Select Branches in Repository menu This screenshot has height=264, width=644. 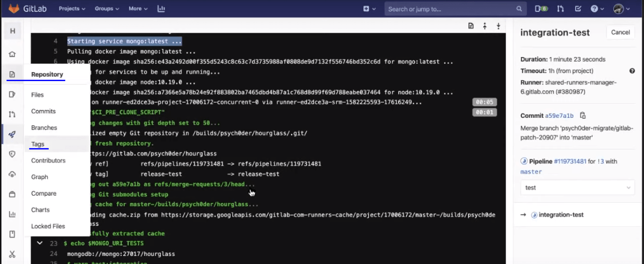[44, 128]
